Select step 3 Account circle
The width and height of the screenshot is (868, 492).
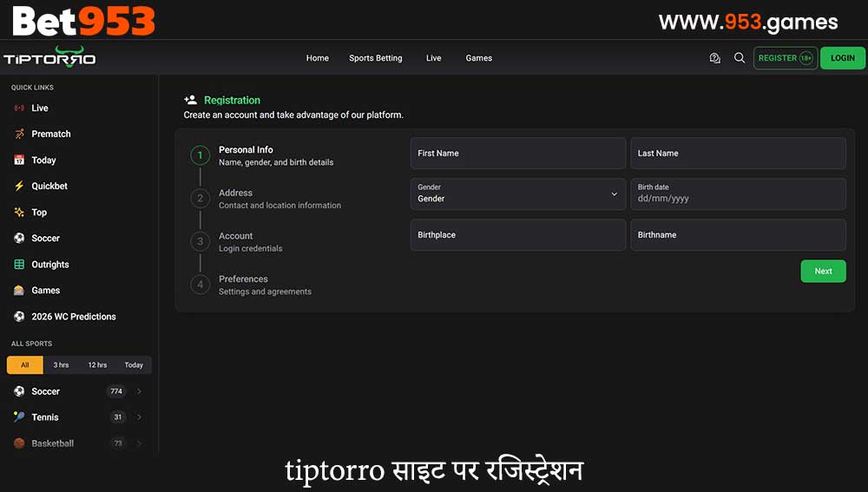[x=200, y=241]
